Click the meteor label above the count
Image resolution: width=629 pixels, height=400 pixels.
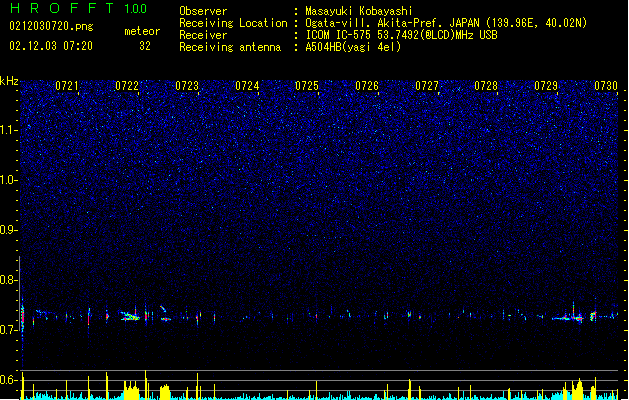(x=142, y=31)
